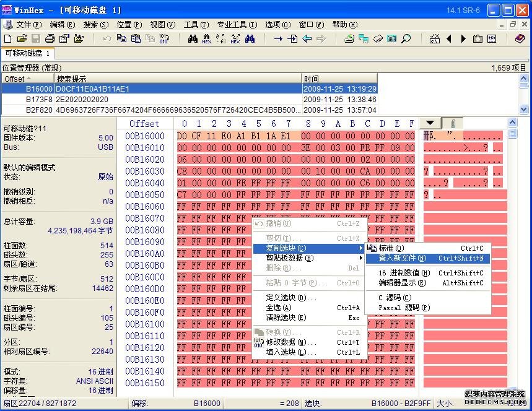Viewport: 532px width, 411px height.
Task: Switch to the 可移动磁盘 1 tab
Action: (28, 53)
